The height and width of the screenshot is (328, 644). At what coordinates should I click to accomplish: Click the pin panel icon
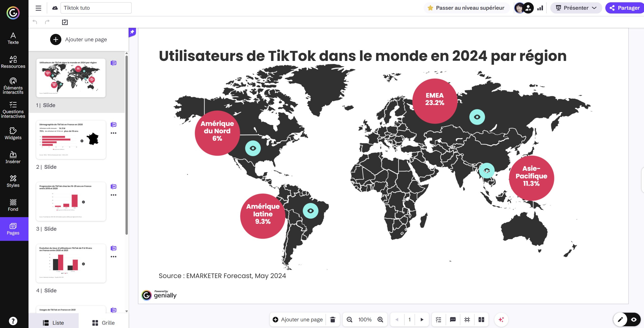coord(132,32)
